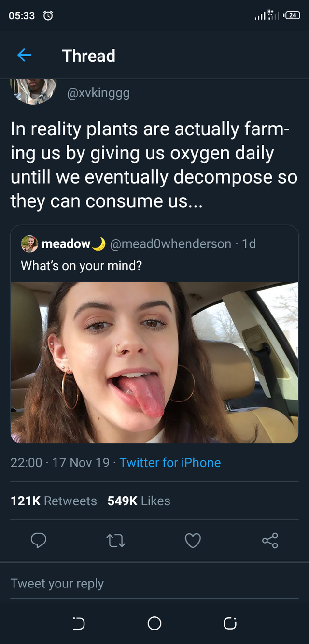The image size is (309, 644).
Task: Tap the alarm clock status icon
Action: [48, 16]
